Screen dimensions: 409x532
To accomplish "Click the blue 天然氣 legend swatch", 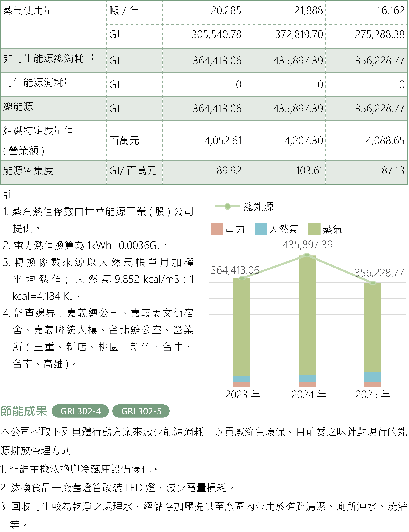I will (x=260, y=229).
